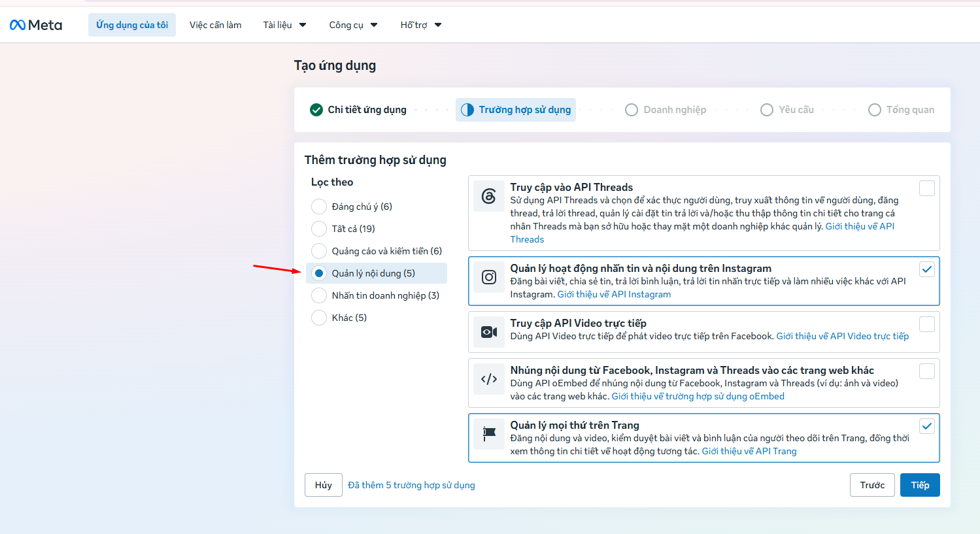Click the Instagram icon on the Instagram card
The width and height of the screenshot is (980, 534).
[x=489, y=277]
